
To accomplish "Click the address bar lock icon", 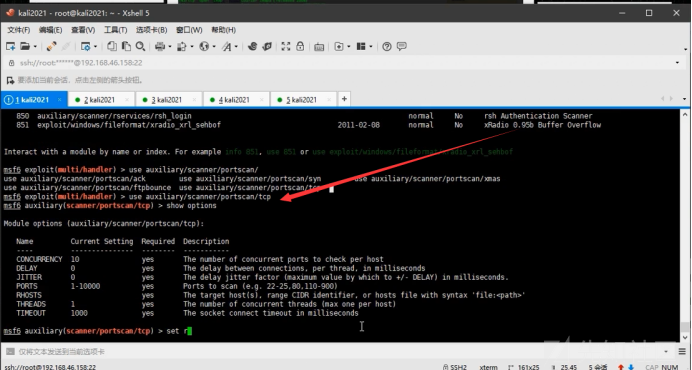I will (x=12, y=63).
